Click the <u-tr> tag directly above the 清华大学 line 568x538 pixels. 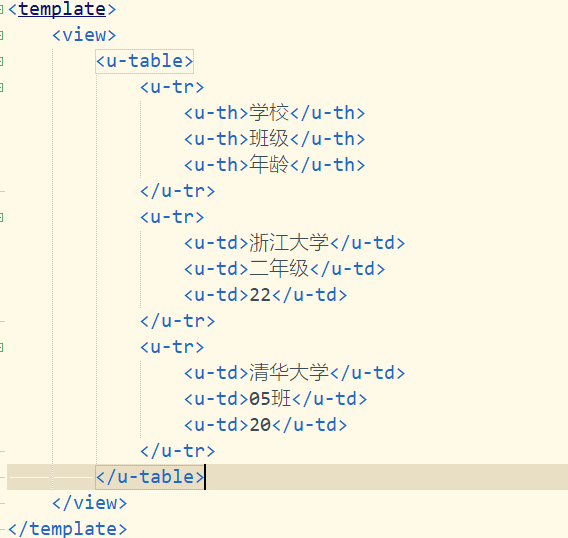click(x=172, y=347)
